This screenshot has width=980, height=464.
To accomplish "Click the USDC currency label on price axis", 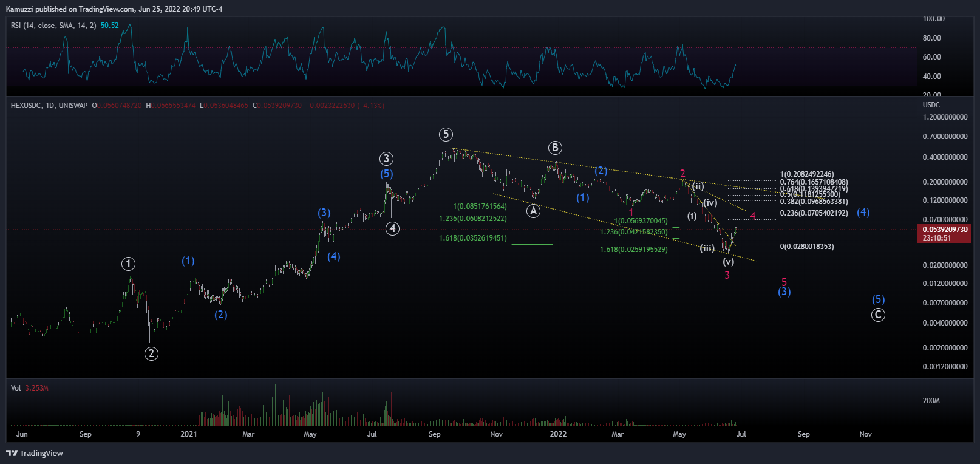I will [x=931, y=105].
